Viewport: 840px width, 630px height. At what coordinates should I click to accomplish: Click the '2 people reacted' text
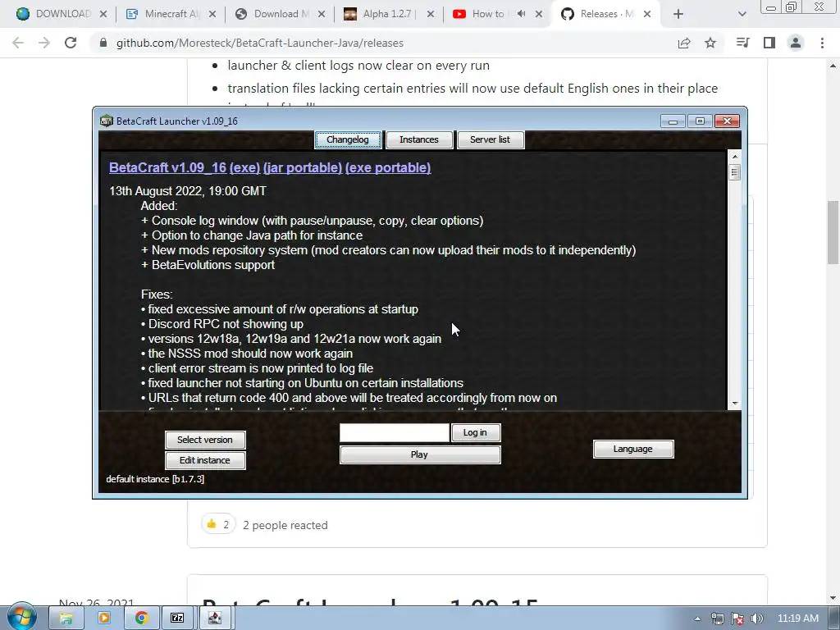[x=285, y=525]
